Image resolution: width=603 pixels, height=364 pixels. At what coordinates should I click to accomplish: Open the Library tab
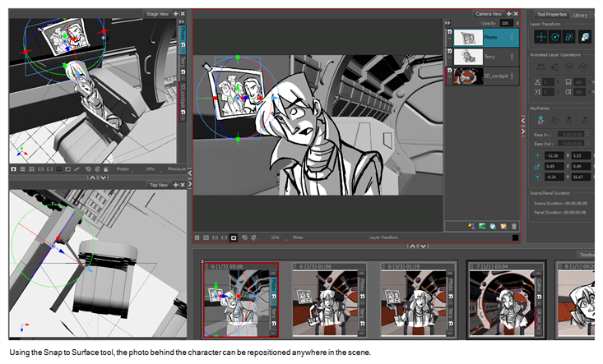tap(581, 14)
